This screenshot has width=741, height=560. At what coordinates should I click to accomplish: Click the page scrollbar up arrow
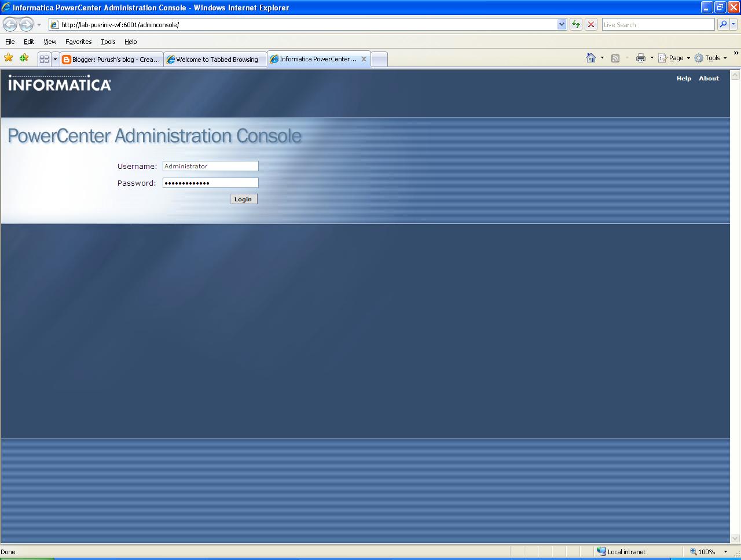point(735,75)
